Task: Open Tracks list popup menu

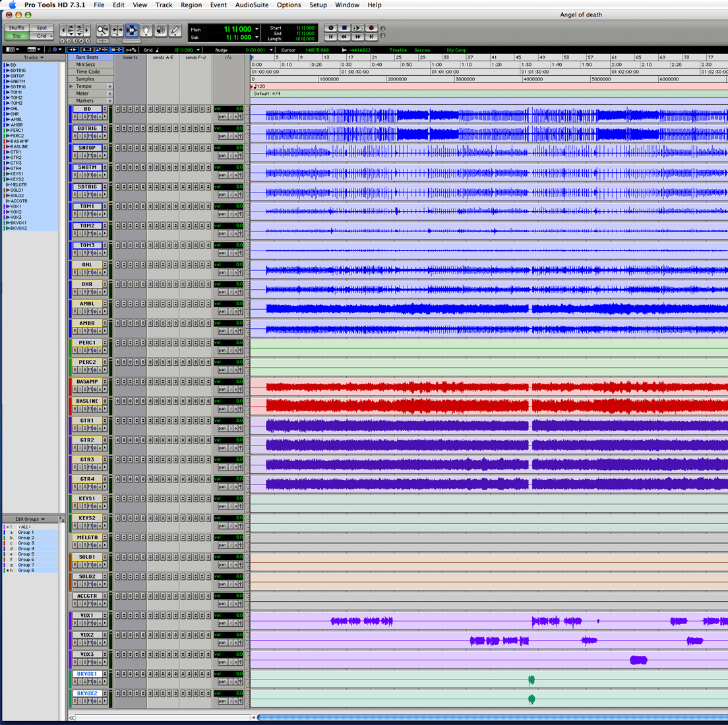Action: click(34, 57)
